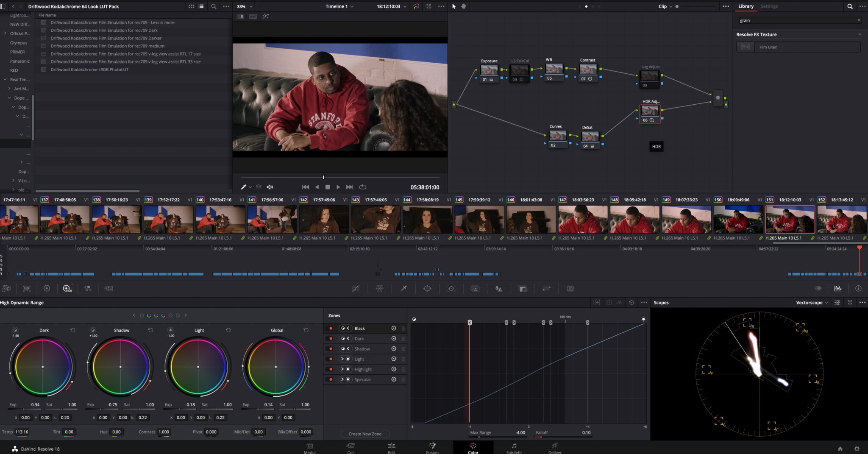Open the Scopes panel icon

pos(838,288)
